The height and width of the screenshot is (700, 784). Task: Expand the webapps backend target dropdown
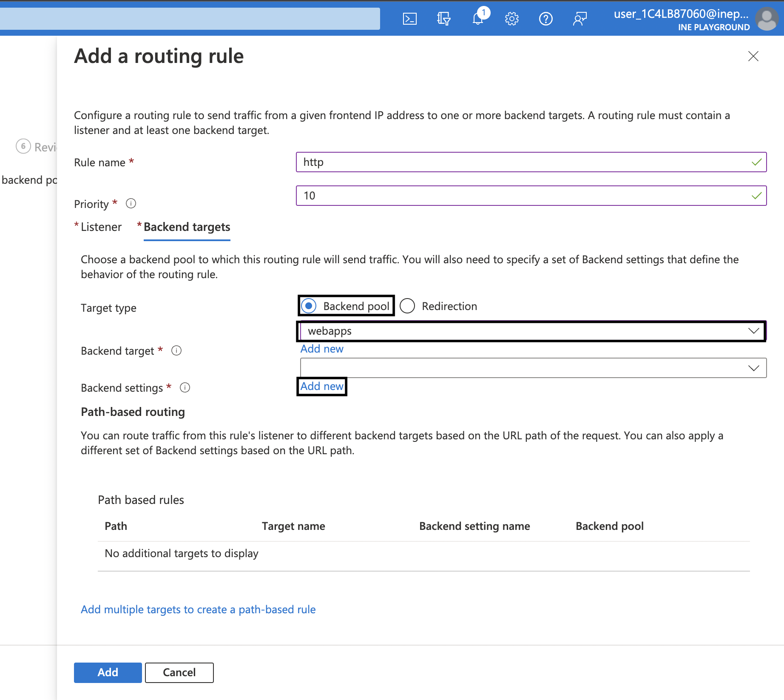(531, 331)
